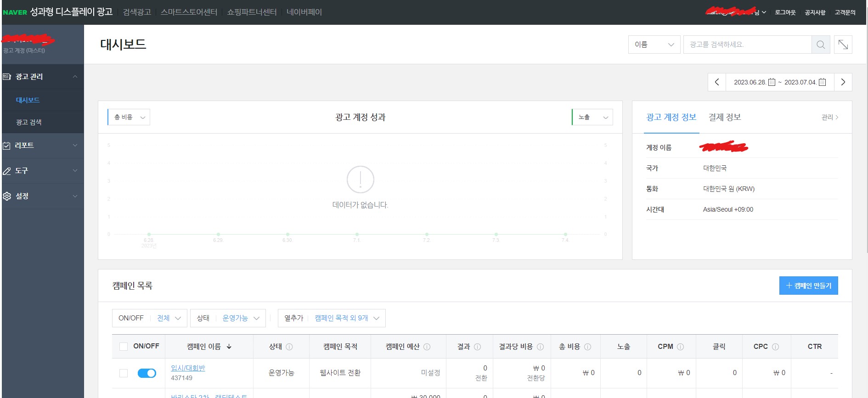
Task: Click the expand fullscreen arrow icon
Action: [x=843, y=45]
